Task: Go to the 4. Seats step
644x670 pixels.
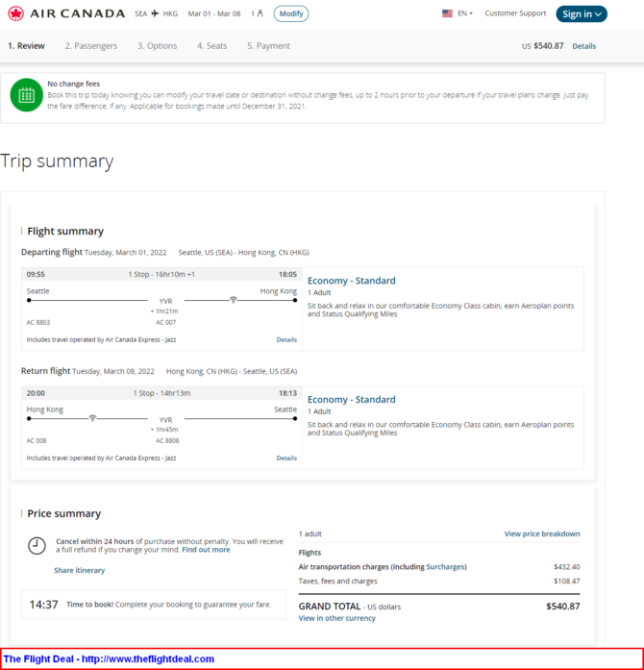Action: [212, 46]
